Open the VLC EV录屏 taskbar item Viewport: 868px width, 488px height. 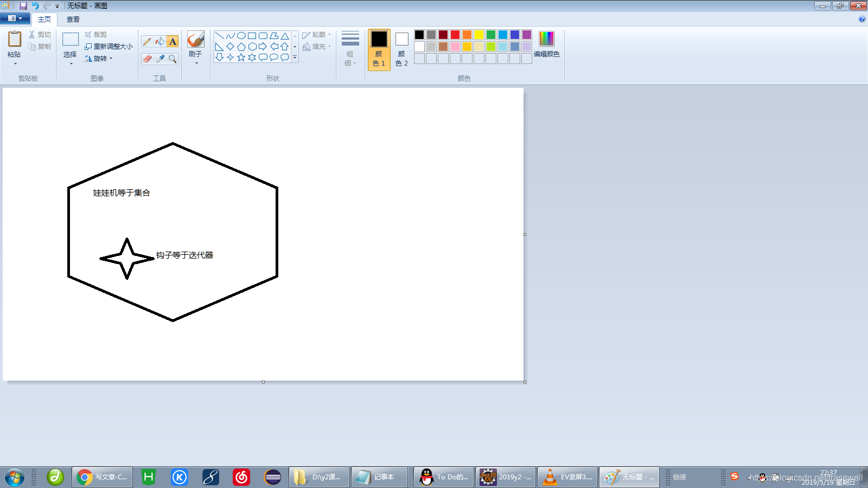[567, 477]
